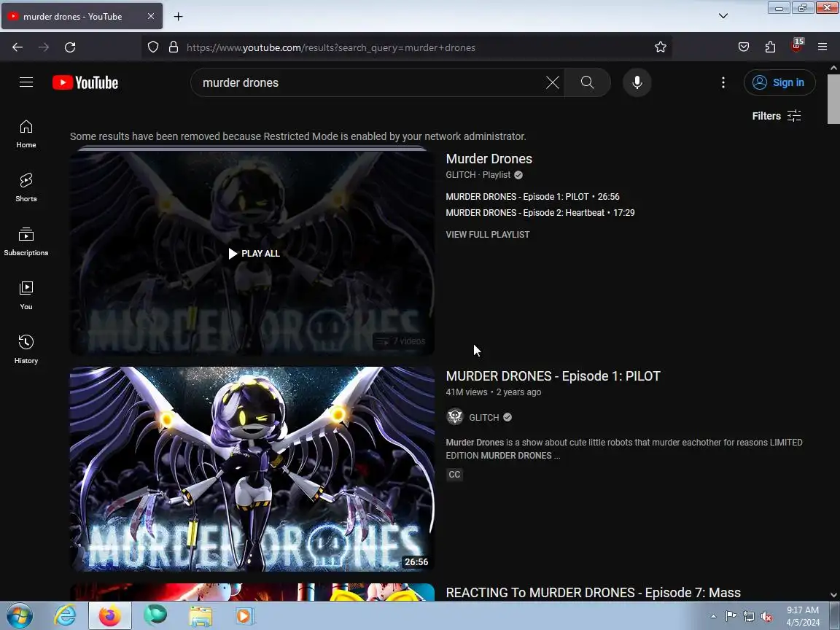Click the uBlock Origin icon with badge 15
Image resolution: width=840 pixels, height=630 pixels.
tap(797, 46)
